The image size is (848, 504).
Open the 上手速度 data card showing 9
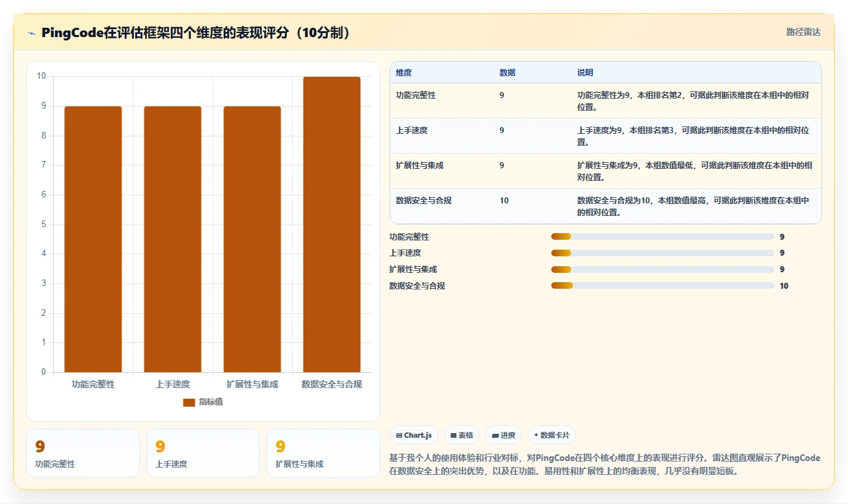203,453
